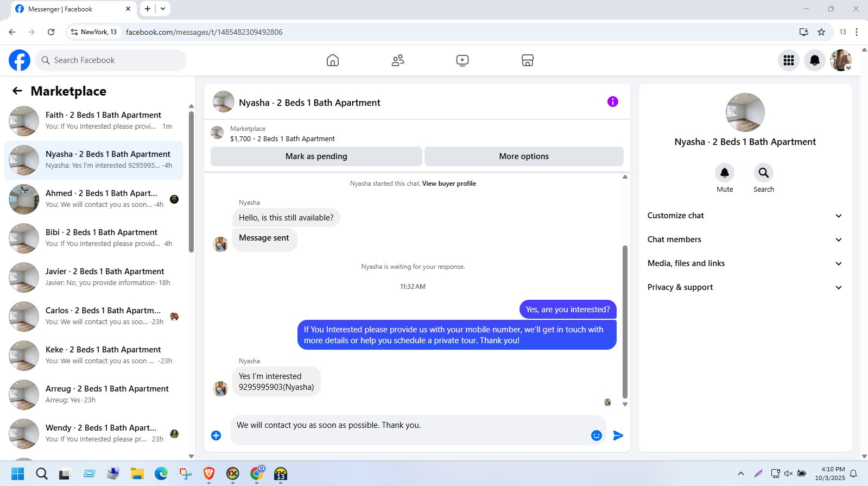Viewport: 868px width, 486px height.
Task: Open View buyer profile link
Action: [x=449, y=184]
